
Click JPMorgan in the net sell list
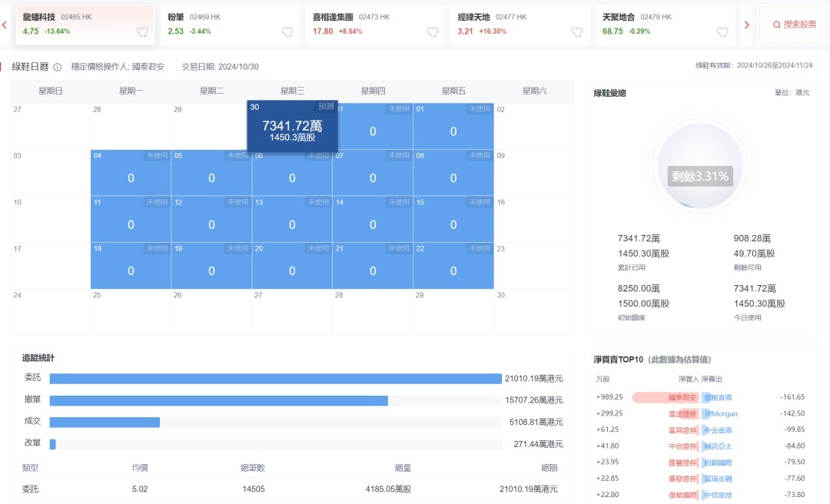pos(720,413)
